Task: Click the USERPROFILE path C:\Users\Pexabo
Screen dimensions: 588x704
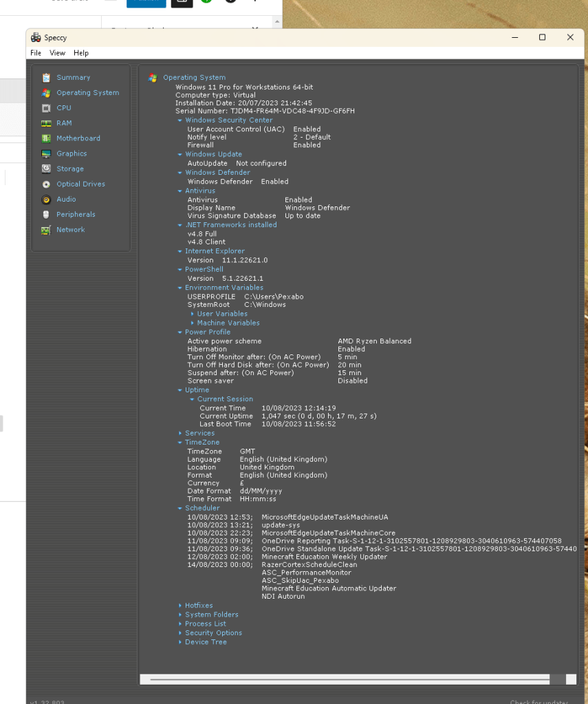Action: 274,297
